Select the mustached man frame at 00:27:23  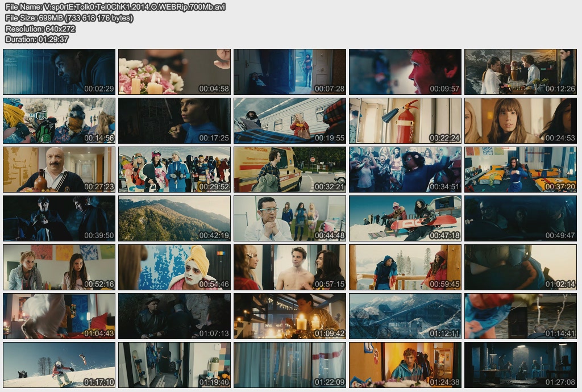tap(59, 169)
